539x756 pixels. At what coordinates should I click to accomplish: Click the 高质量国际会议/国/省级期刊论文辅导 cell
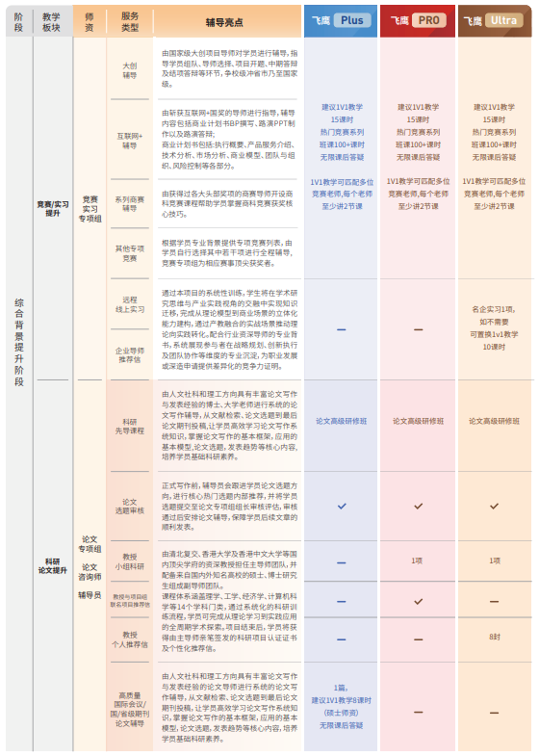click(130, 709)
